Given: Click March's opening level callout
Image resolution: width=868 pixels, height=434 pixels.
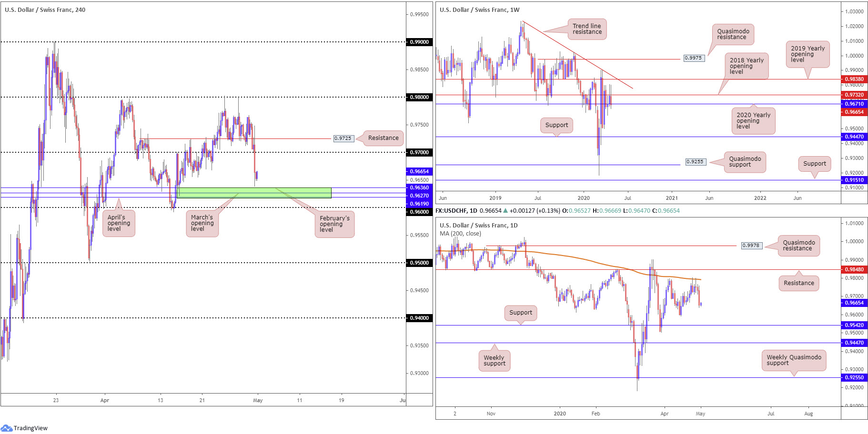Looking at the screenshot, I should point(202,223).
